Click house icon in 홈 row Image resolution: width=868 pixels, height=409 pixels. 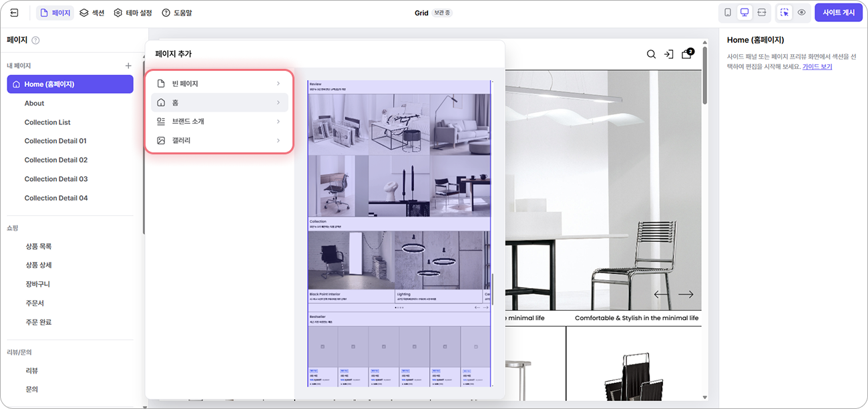[161, 102]
